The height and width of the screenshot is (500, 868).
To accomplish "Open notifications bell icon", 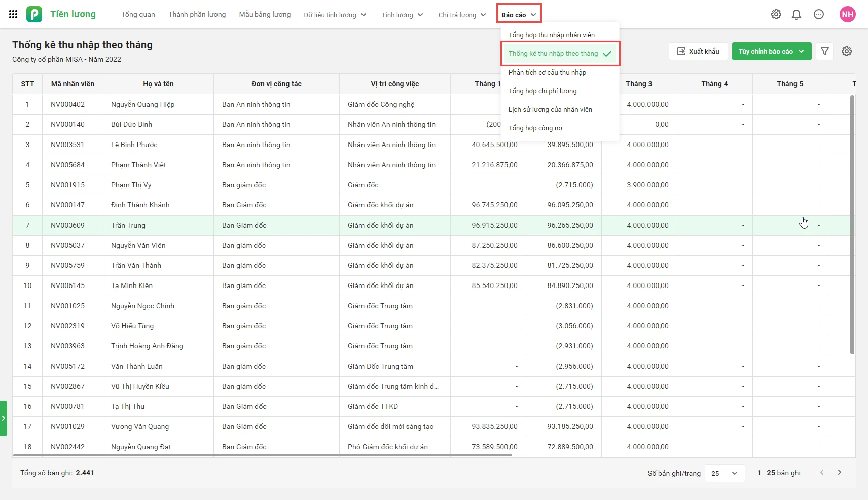I will click(797, 14).
